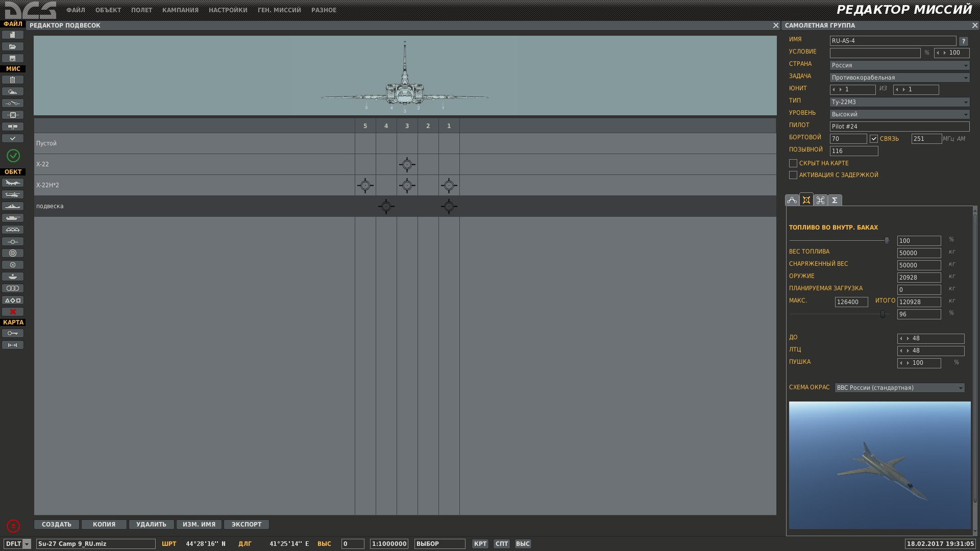Viewport: 980px width, 551px height.
Task: Open the route tab in the group panel
Action: click(x=792, y=200)
